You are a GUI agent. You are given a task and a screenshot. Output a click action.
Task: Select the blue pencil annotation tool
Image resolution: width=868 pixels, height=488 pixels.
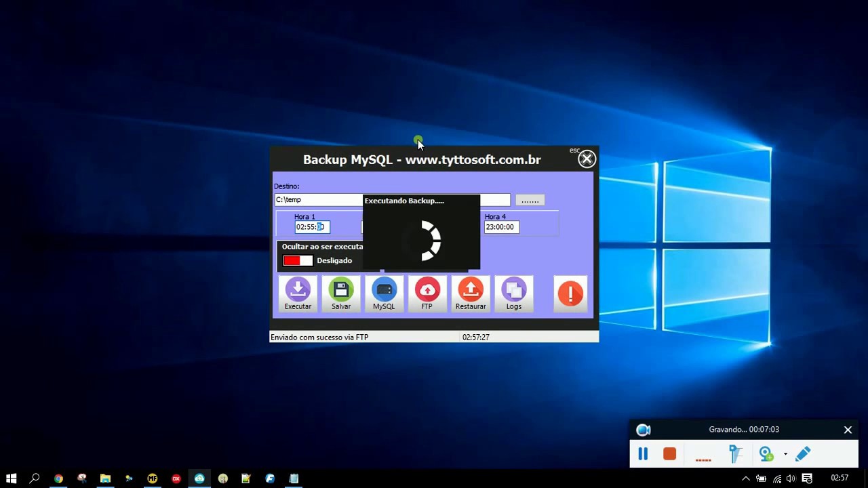click(803, 454)
